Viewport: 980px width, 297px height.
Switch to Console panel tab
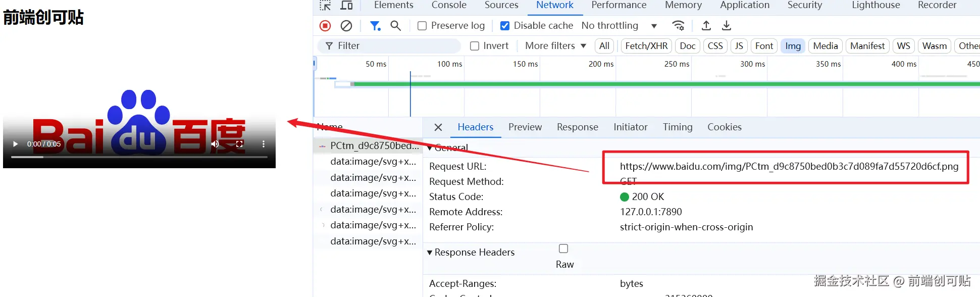click(449, 5)
